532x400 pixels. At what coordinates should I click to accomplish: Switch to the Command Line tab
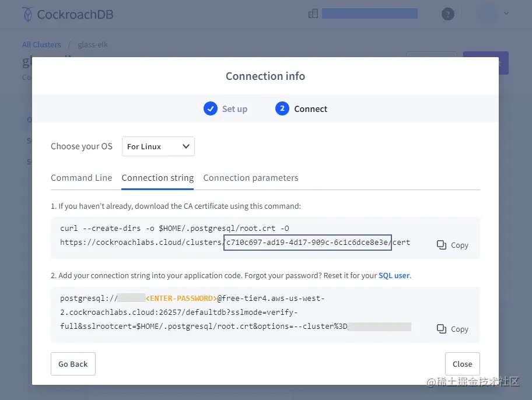(82, 178)
